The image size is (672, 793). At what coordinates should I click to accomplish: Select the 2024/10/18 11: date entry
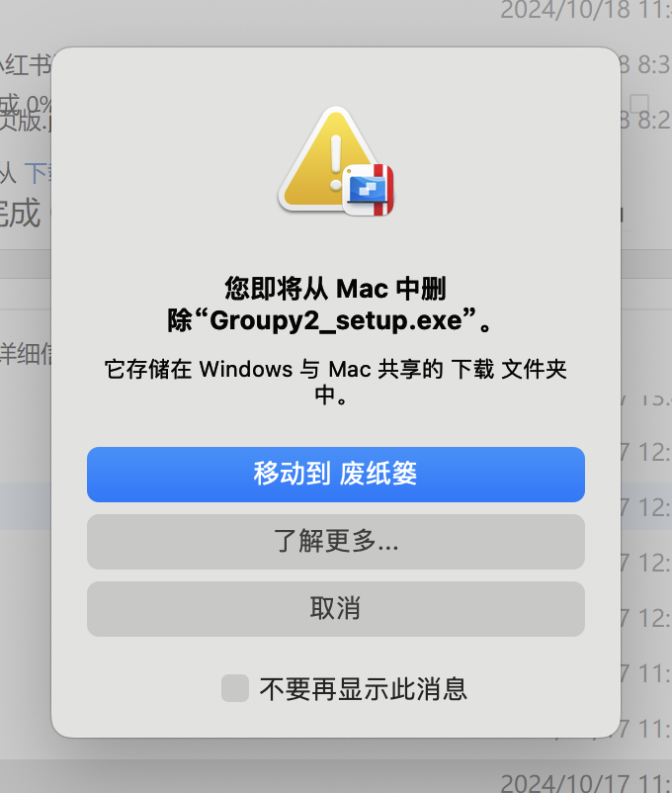pyautogui.click(x=586, y=10)
